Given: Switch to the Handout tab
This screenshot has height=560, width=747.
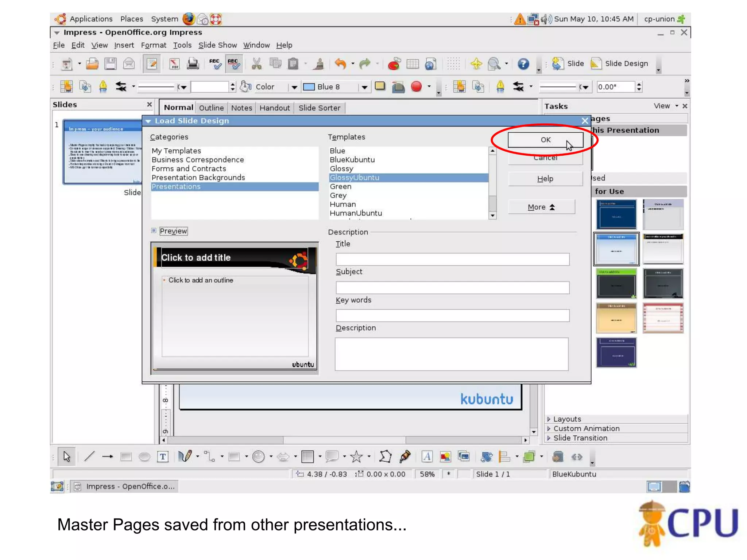Looking at the screenshot, I should [x=275, y=108].
